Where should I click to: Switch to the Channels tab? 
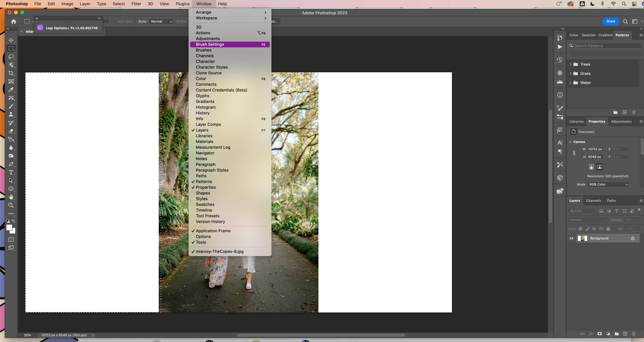tap(593, 201)
